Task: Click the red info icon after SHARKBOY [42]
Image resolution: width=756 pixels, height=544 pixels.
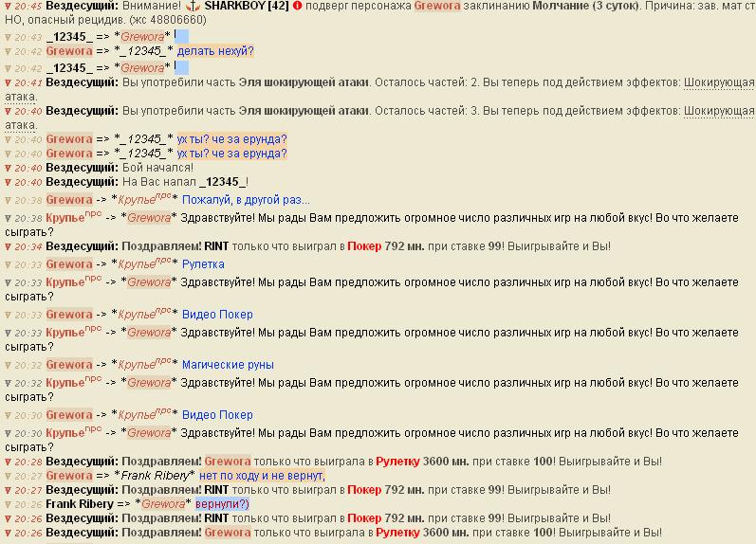Action: click(298, 6)
